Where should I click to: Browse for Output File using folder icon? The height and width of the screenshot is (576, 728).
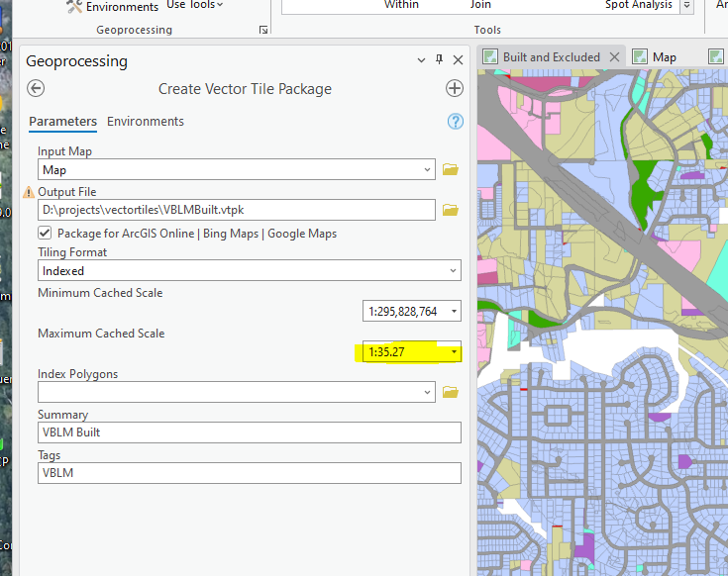coord(451,210)
